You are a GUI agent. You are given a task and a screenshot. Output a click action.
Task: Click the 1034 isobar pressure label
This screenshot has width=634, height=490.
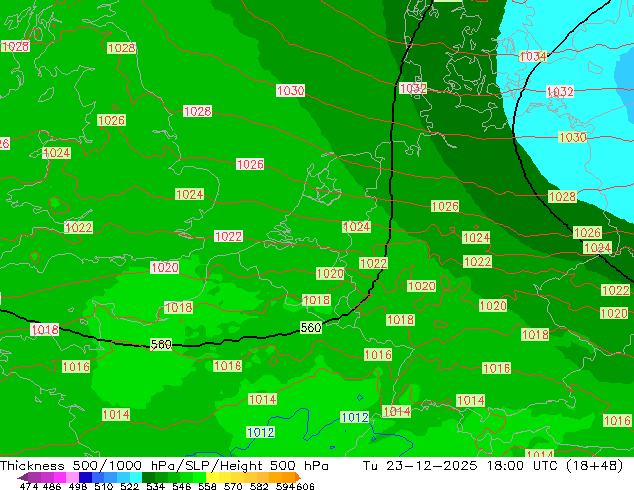pyautogui.click(x=533, y=56)
